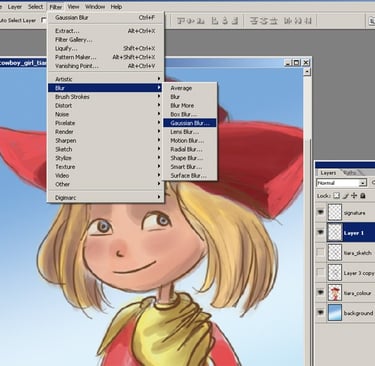Click the Distribute left edges icon
Viewport: 375px width, 366px height.
(288, 21)
